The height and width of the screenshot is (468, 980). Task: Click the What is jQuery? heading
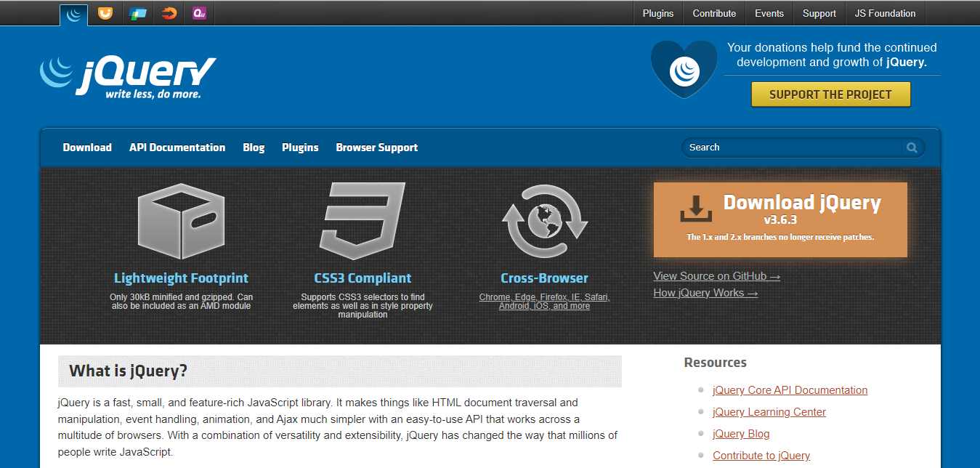pos(129,371)
